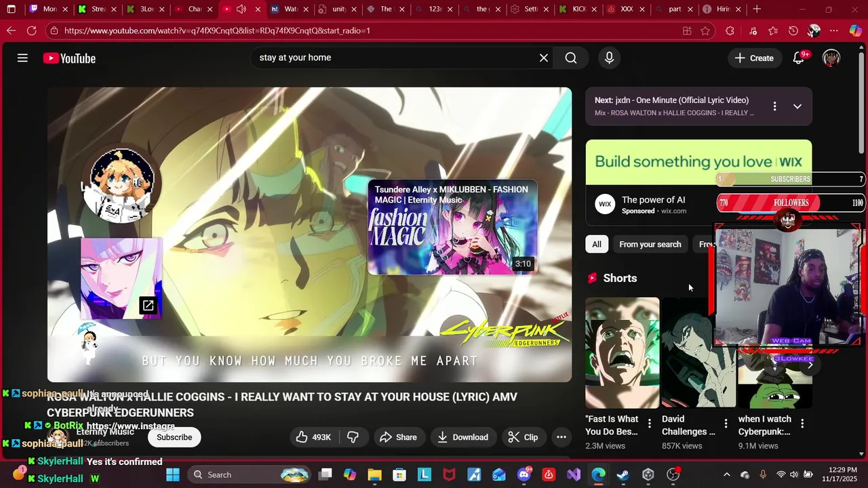Image resolution: width=868 pixels, height=488 pixels.
Task: Open options for 'David Challenges' short
Action: tap(726, 424)
